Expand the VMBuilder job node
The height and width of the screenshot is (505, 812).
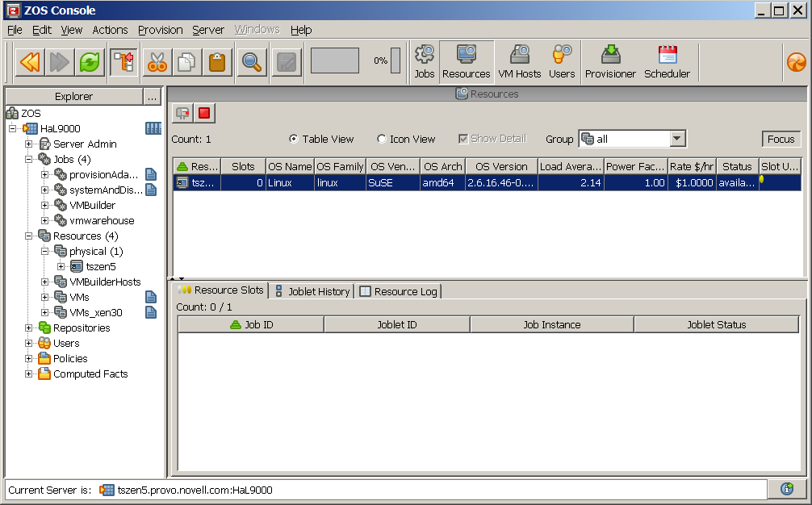(x=45, y=206)
